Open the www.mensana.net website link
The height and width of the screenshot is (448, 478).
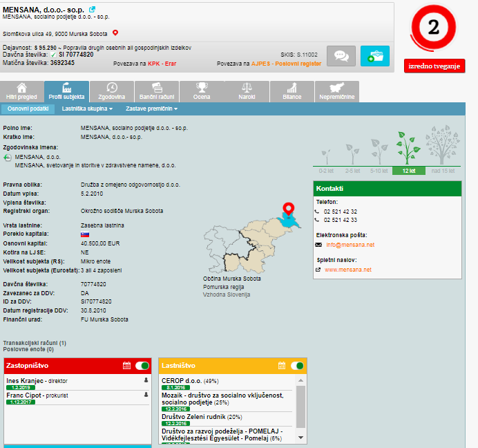[347, 270]
